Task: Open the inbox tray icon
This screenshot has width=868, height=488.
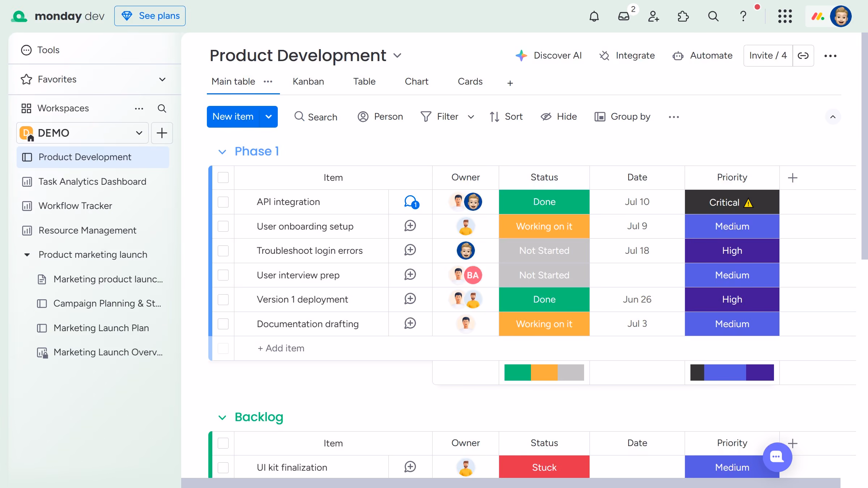Action: (624, 16)
